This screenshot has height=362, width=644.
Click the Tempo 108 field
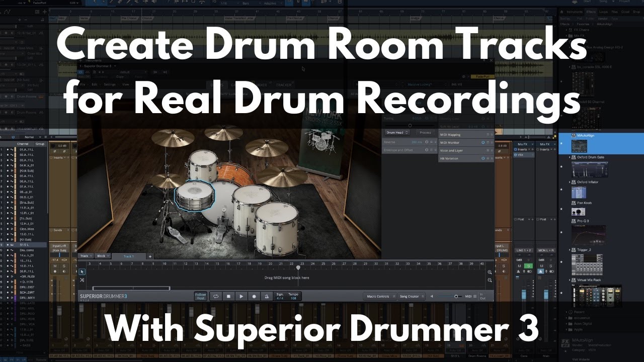pos(293,296)
